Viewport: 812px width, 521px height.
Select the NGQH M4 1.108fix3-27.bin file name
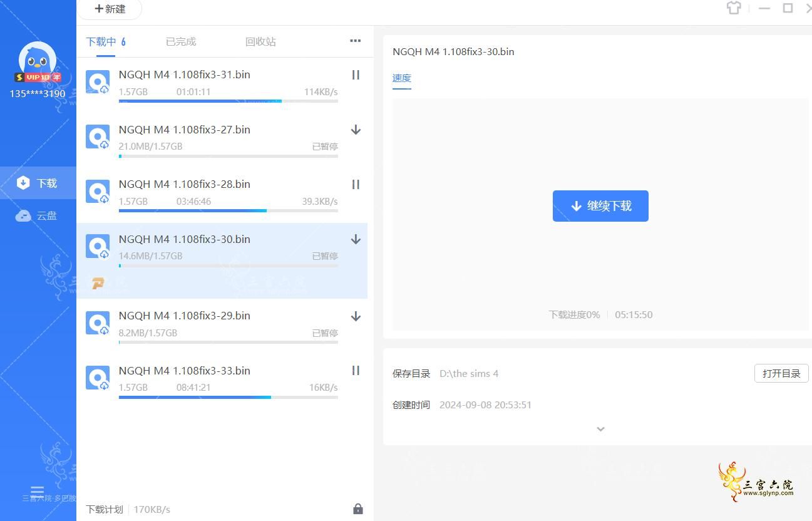(184, 130)
